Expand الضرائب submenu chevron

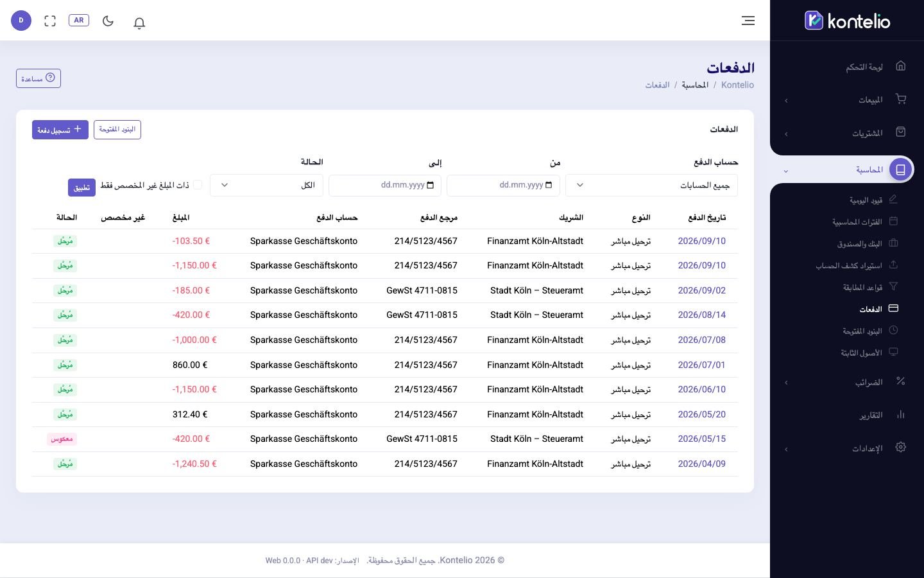pyautogui.click(x=787, y=383)
